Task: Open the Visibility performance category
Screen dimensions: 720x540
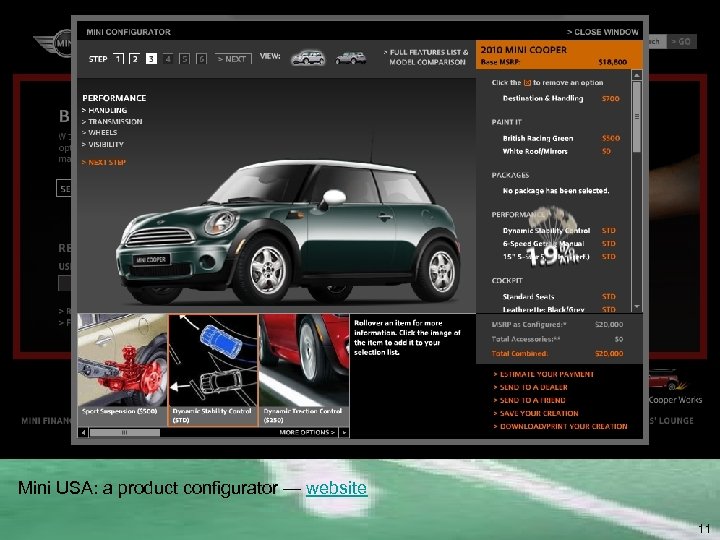Action: coord(103,144)
